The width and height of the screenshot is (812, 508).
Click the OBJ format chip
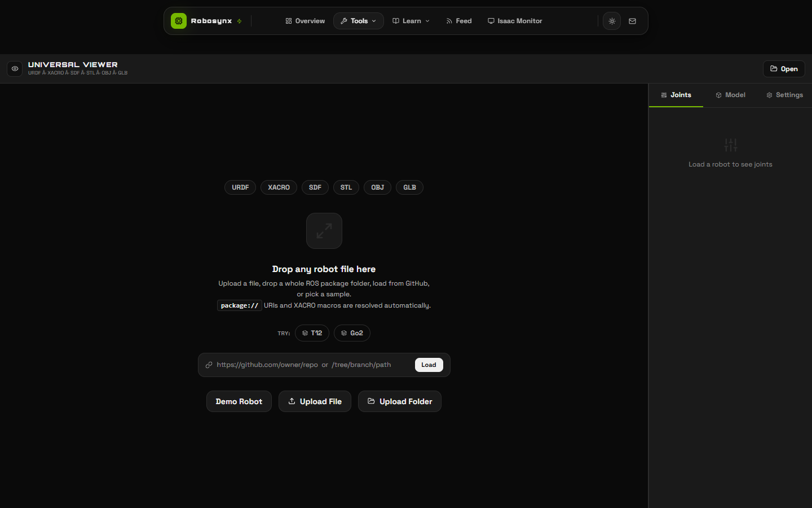tap(377, 187)
